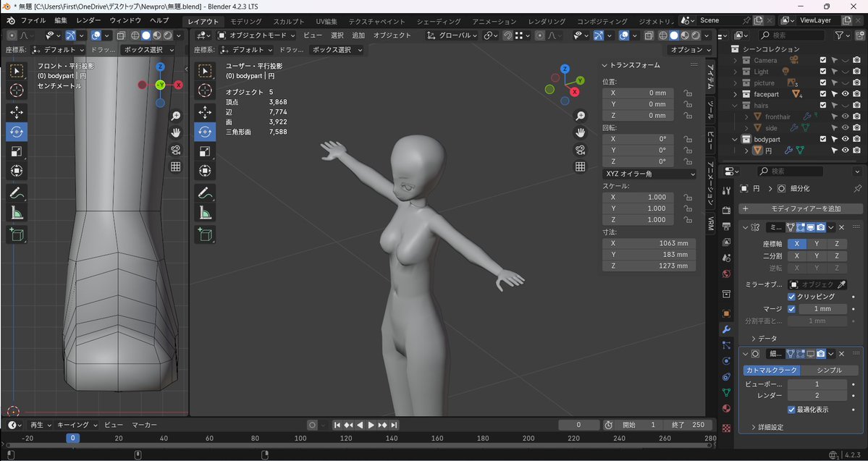Screen dimensions: 868x461
Task: Click the Add Modifier button (モディファイアーを追加)
Action: tap(801, 208)
